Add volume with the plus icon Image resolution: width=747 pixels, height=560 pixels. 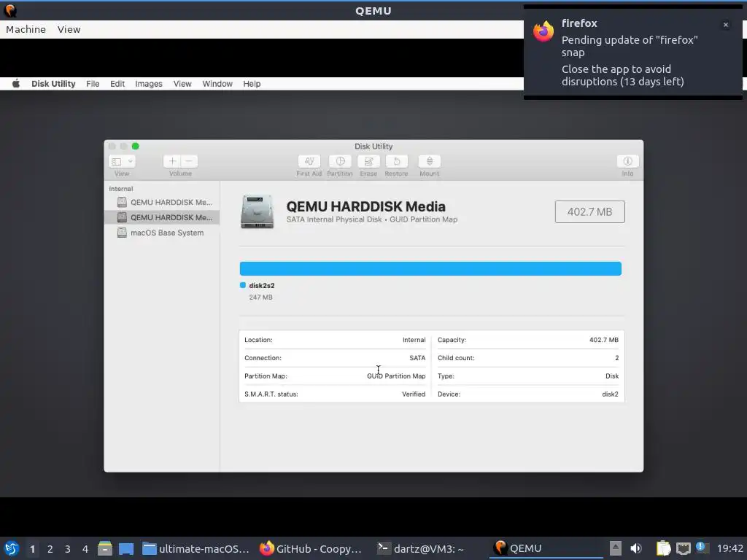click(172, 161)
